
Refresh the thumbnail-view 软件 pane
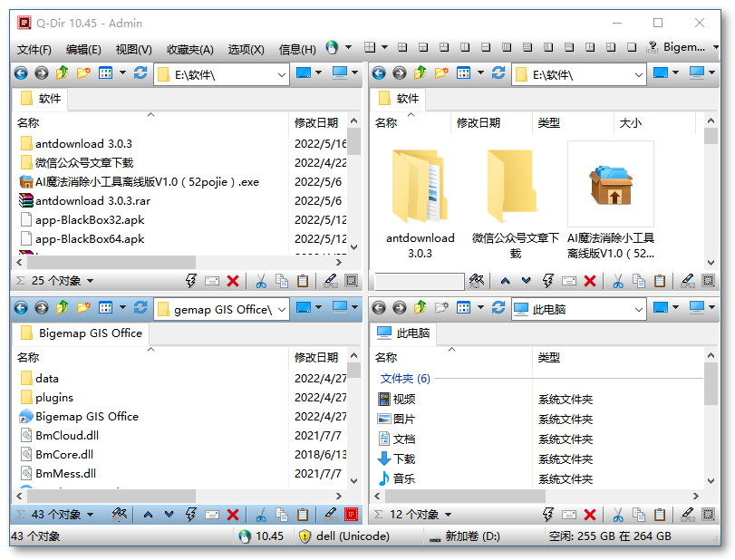498,73
